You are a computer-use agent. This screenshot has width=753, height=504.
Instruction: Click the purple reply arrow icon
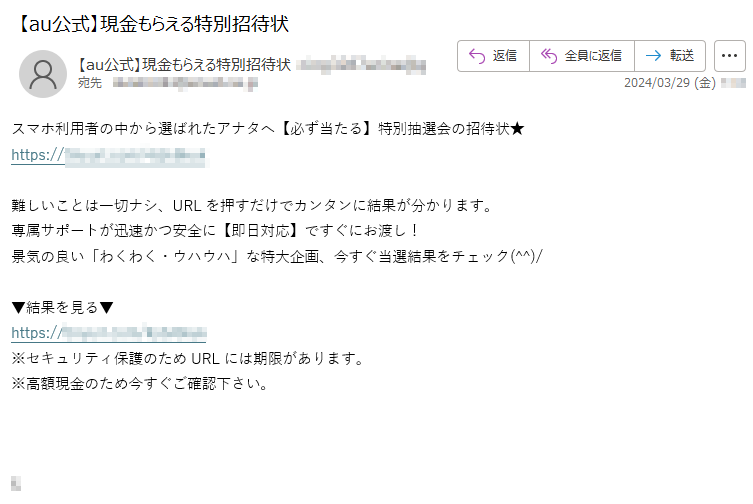477,56
